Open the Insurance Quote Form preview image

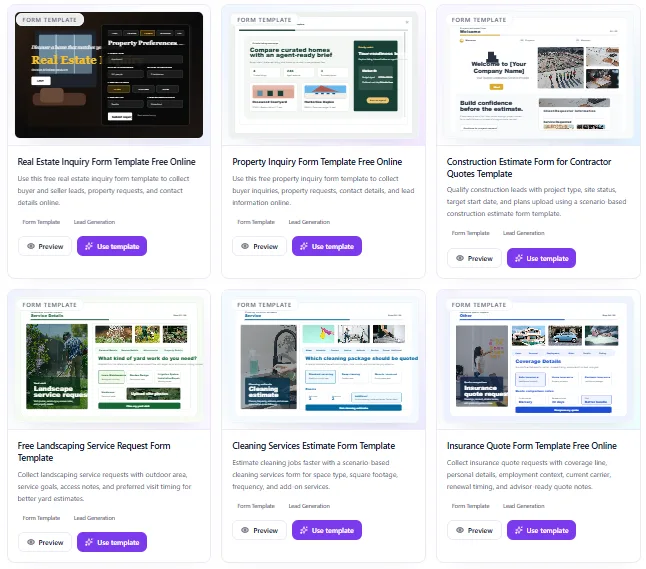point(538,359)
